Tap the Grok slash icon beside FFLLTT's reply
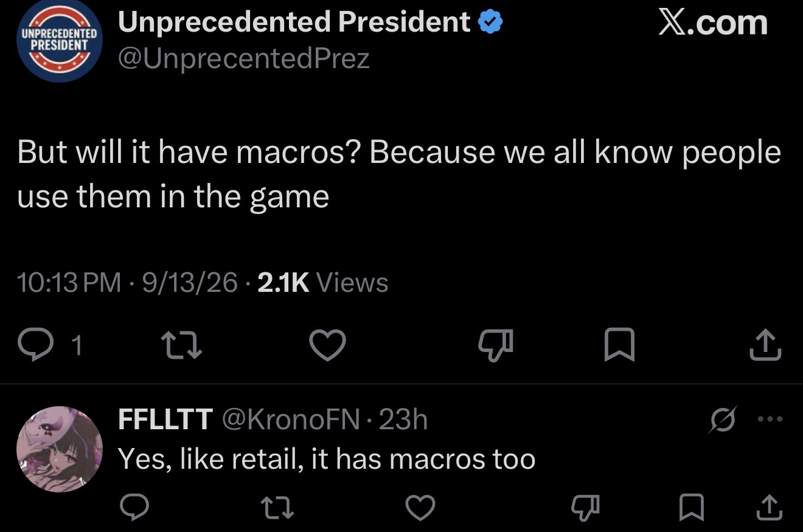The width and height of the screenshot is (803, 532). (722, 420)
